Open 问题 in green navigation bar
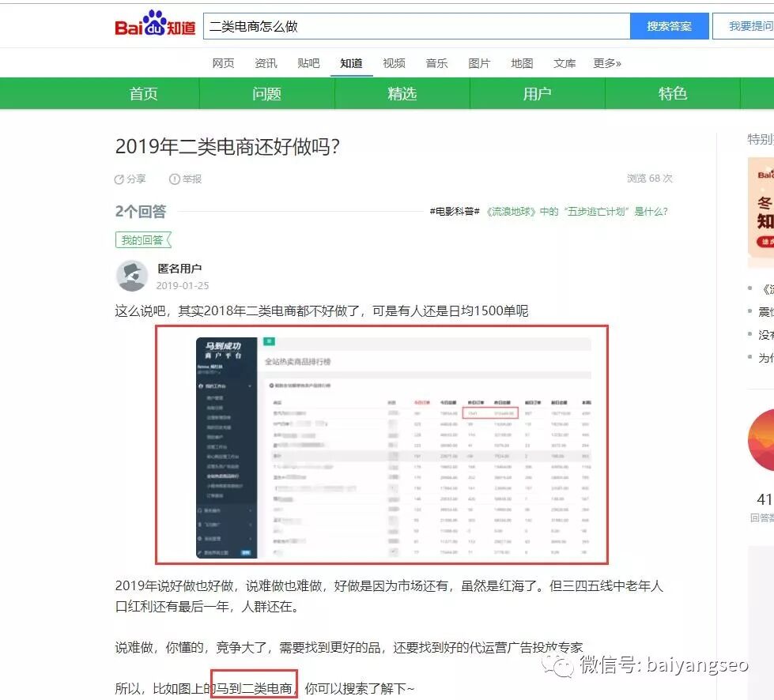The height and width of the screenshot is (700, 774). (267, 93)
